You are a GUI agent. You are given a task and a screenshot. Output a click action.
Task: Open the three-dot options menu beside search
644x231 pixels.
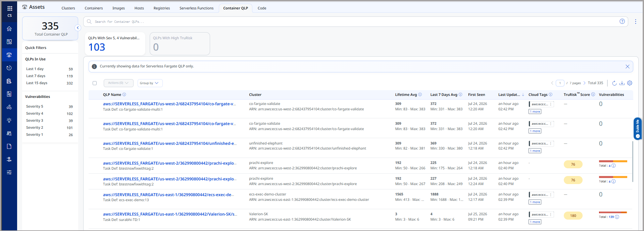pos(636,21)
